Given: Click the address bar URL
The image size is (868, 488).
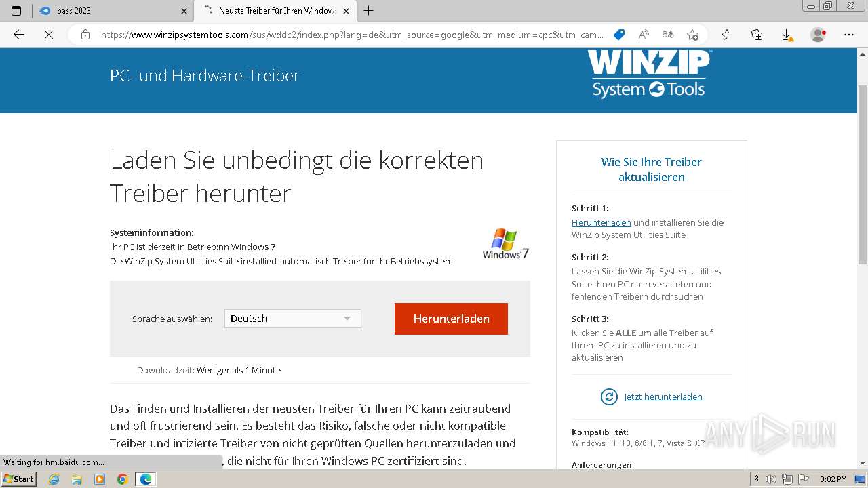Looking at the screenshot, I should click(351, 35).
